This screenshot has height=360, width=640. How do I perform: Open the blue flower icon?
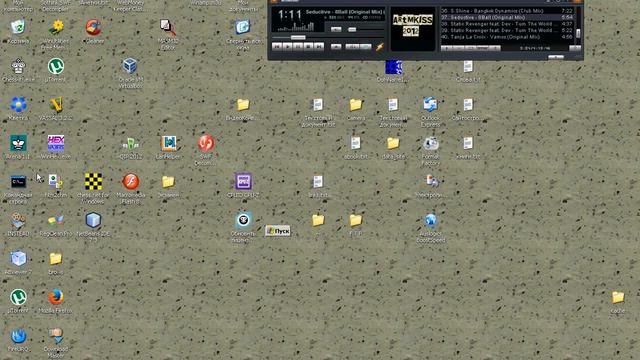(18, 104)
